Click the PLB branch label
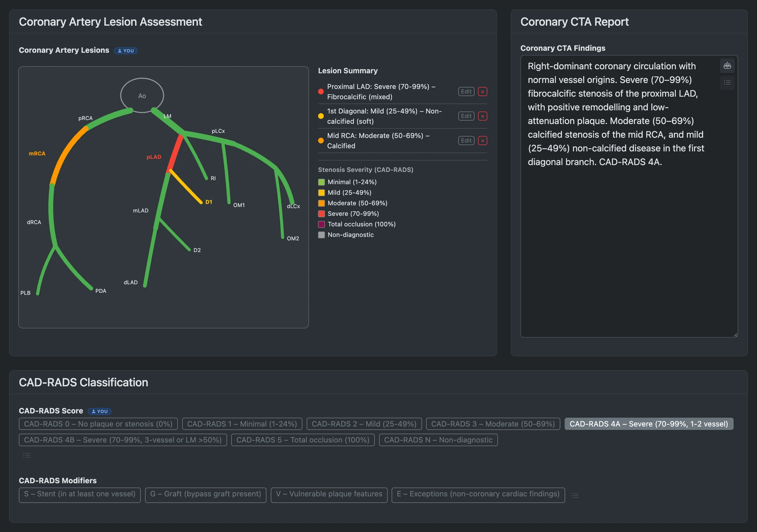The width and height of the screenshot is (757, 532). click(25, 293)
